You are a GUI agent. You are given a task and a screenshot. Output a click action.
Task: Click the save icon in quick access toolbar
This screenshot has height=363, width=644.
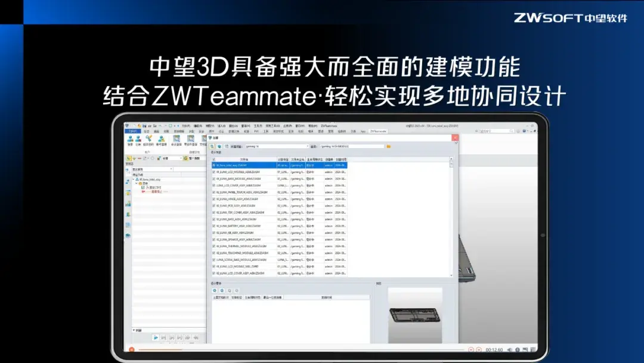pyautogui.click(x=144, y=126)
